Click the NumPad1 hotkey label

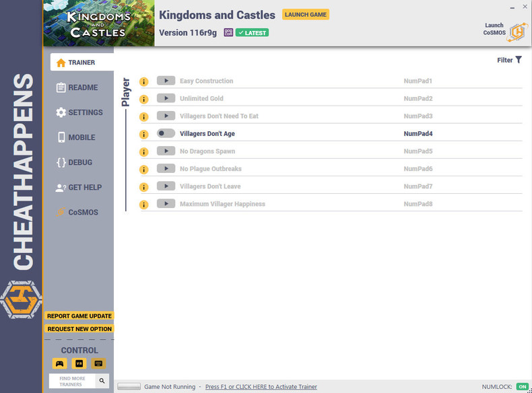click(418, 81)
